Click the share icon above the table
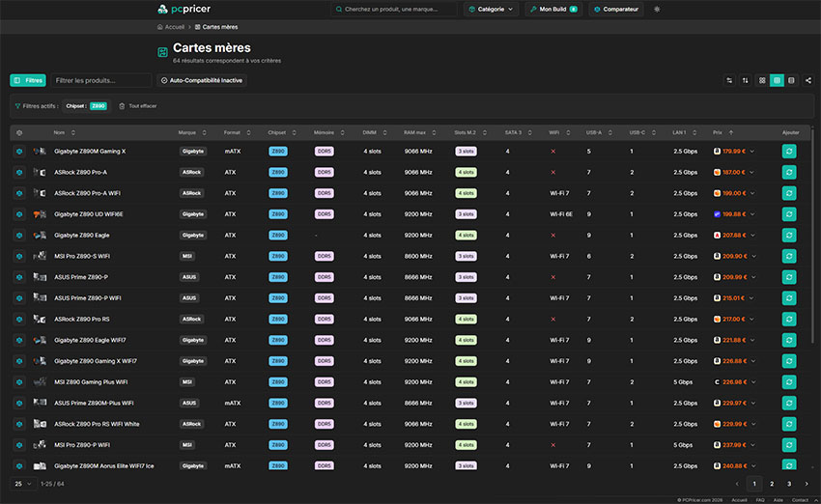Image resolution: width=821 pixels, height=504 pixels. click(807, 80)
